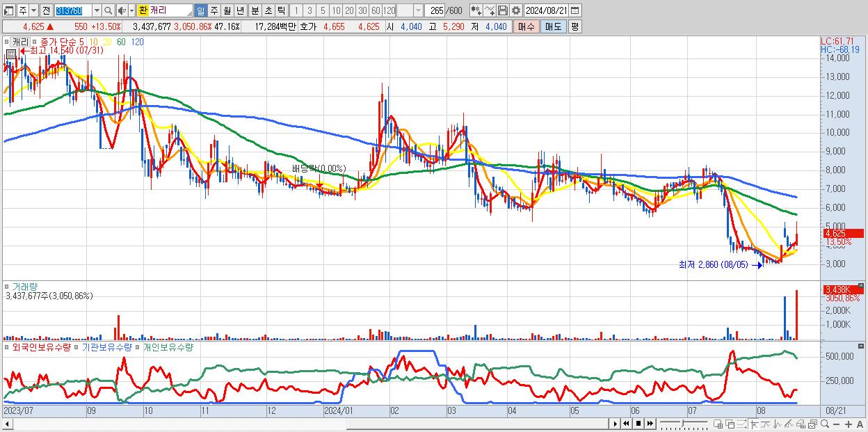Switch to 분 minute chart period

pos(254,10)
